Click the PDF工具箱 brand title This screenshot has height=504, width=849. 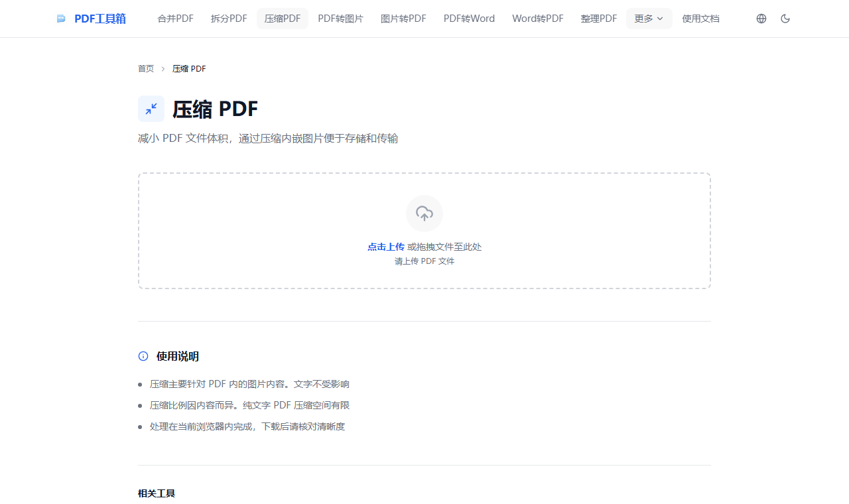[x=100, y=19]
